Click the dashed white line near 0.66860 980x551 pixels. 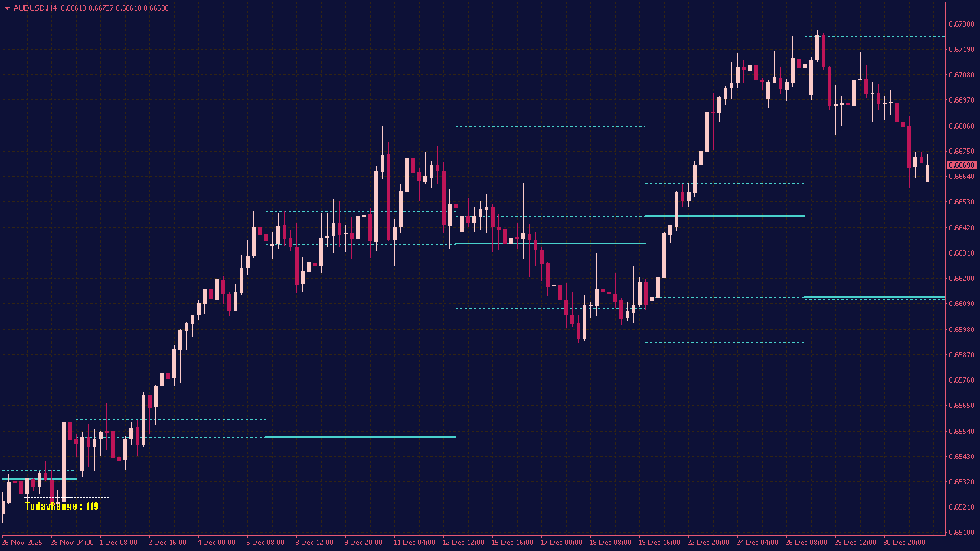[551, 125]
